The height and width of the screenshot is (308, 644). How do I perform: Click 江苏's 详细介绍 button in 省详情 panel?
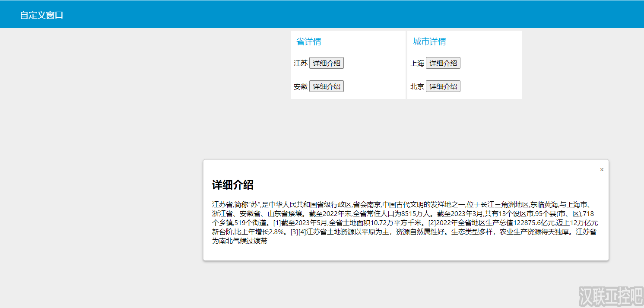327,63
